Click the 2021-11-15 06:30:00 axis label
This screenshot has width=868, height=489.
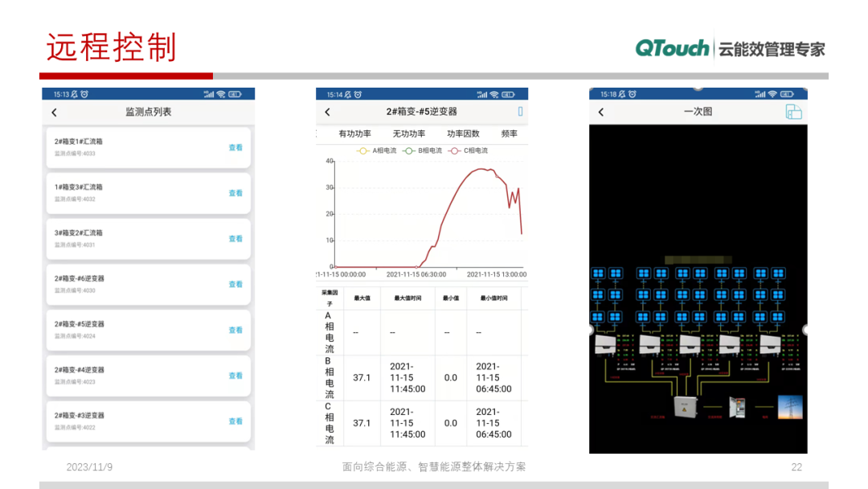(416, 274)
